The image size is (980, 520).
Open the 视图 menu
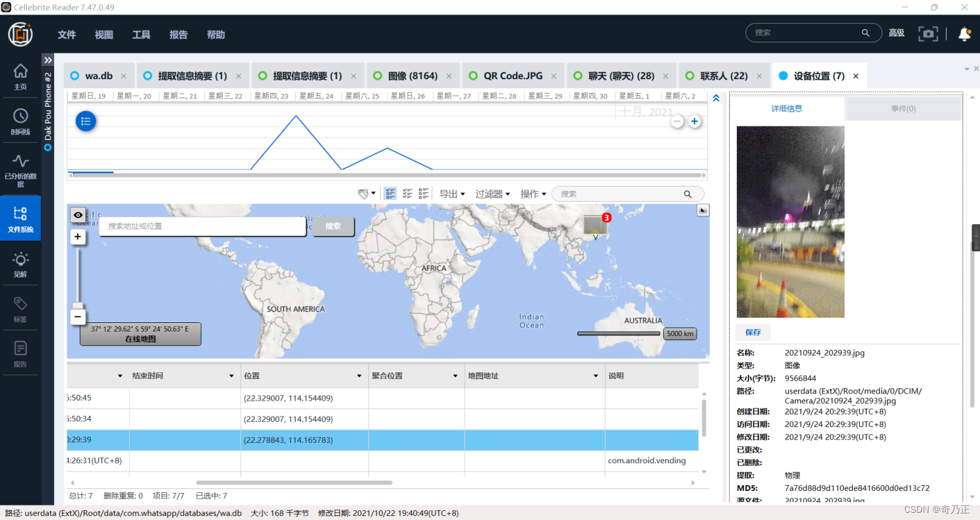tap(104, 35)
